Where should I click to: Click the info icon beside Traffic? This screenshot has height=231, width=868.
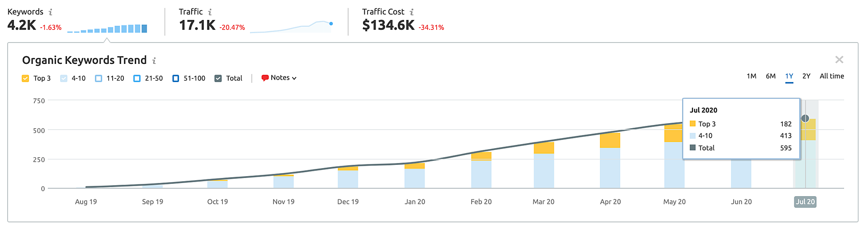[210, 12]
